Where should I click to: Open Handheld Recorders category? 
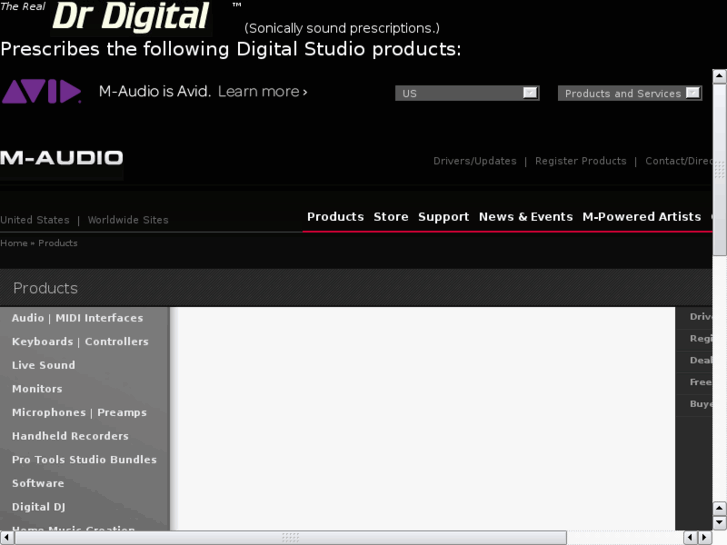point(70,436)
